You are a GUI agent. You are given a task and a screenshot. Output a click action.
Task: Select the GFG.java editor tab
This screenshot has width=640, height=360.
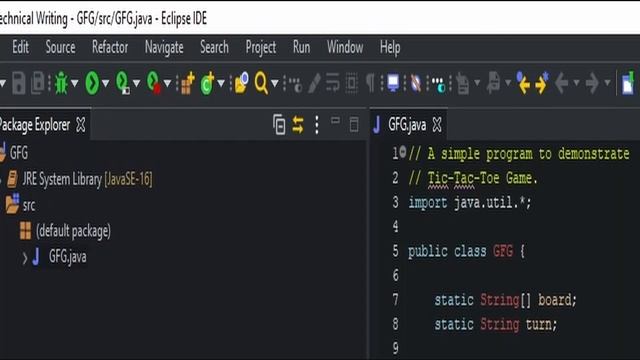click(x=407, y=124)
